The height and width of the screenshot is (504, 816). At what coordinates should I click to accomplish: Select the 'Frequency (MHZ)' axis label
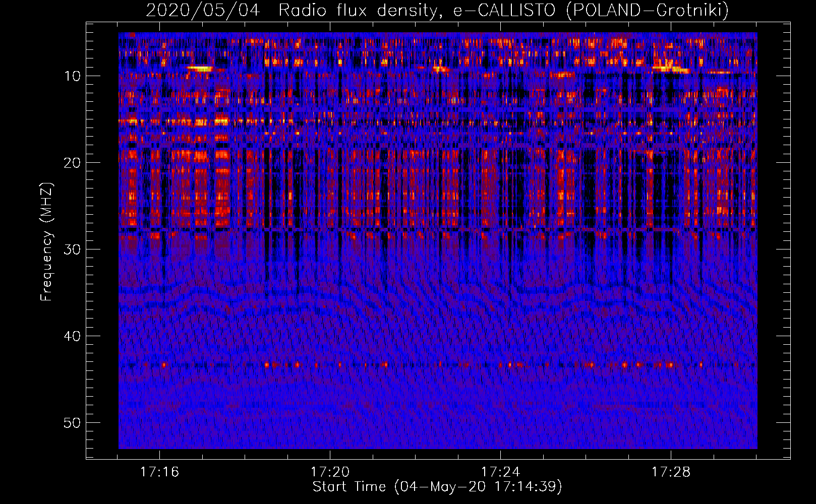click(46, 242)
